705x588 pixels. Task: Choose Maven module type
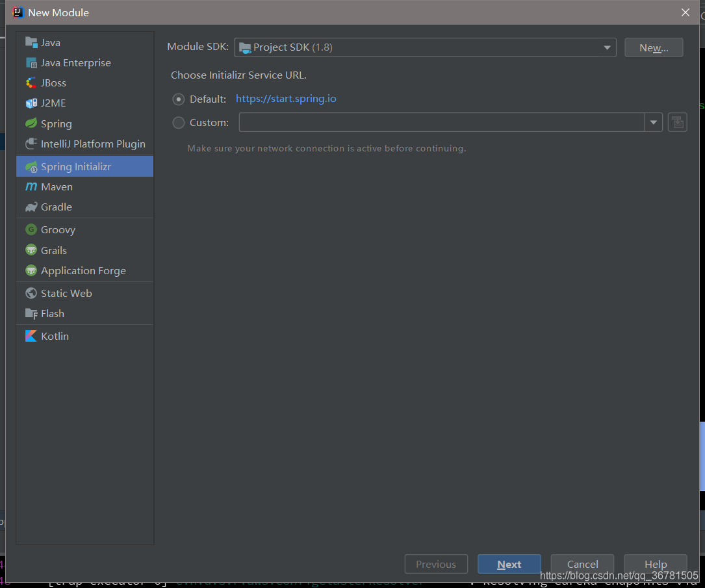[84, 186]
